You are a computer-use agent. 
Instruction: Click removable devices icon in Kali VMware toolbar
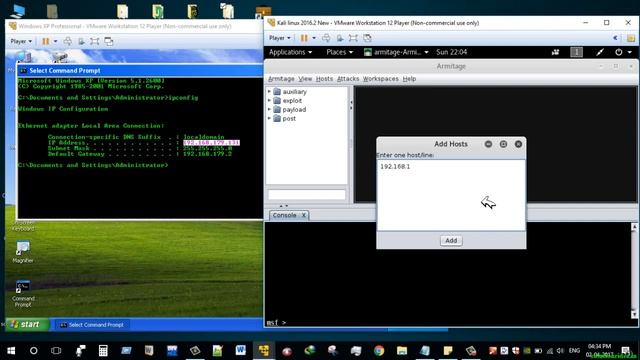(x=340, y=38)
